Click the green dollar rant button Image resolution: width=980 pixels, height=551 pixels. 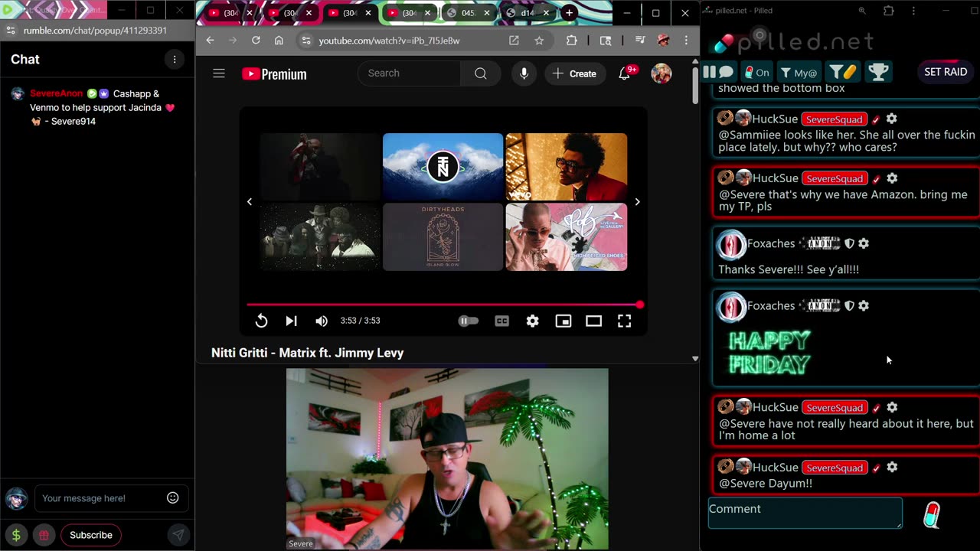pyautogui.click(x=16, y=535)
